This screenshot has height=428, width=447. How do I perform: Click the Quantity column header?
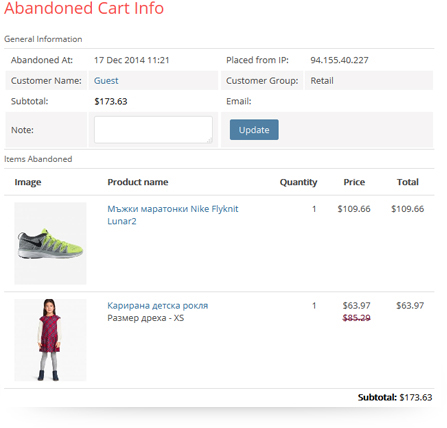coord(298,182)
